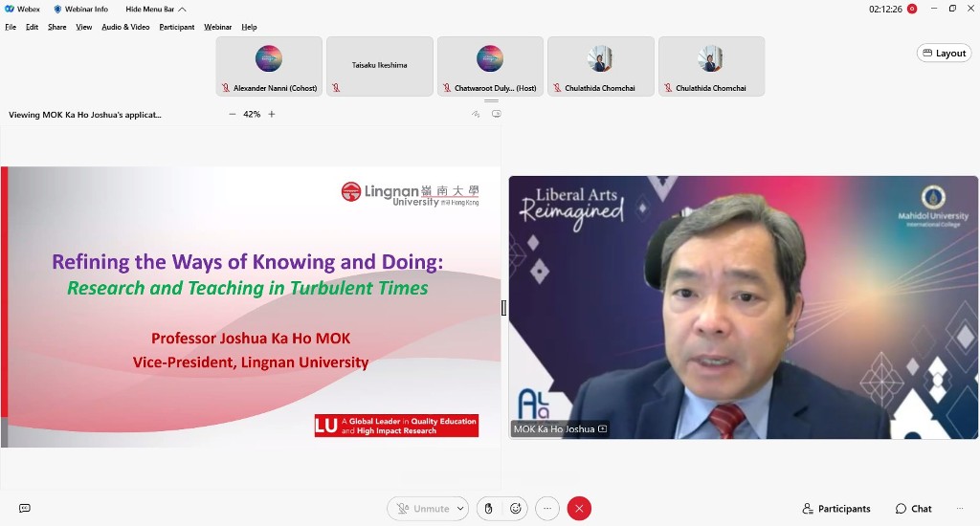980x526 pixels.
Task: Collapse menu with Hide Menu Bar
Action: point(155,9)
